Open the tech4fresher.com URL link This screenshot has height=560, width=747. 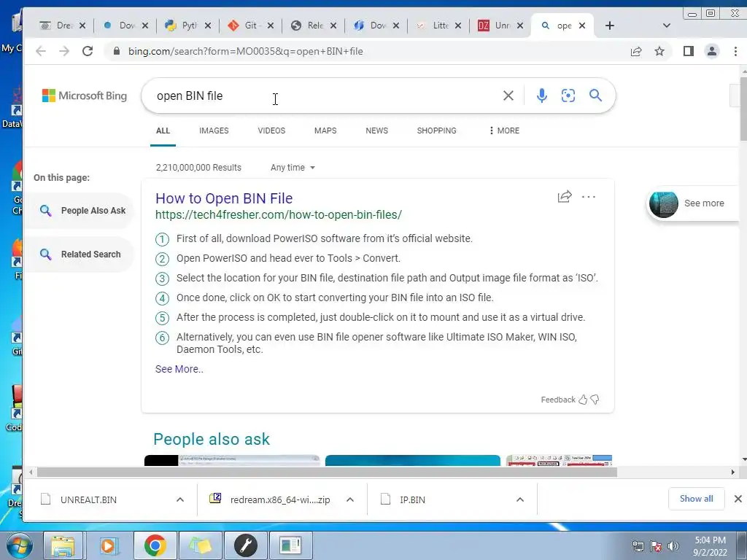[x=279, y=215]
